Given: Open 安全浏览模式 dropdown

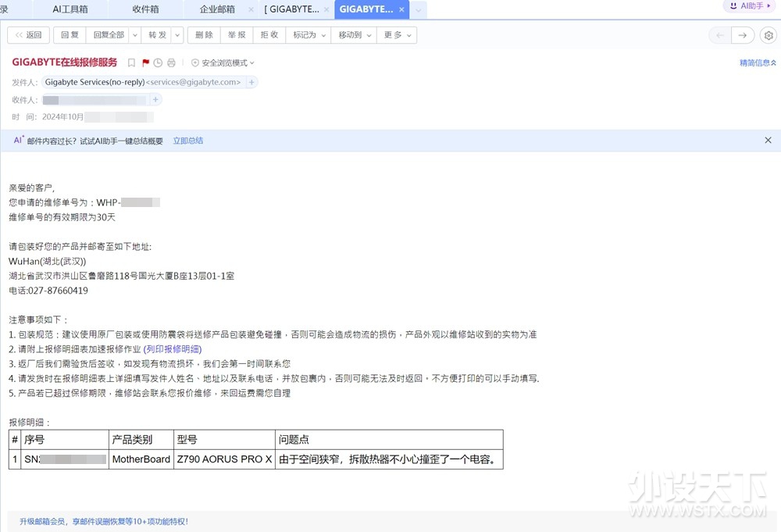Looking at the screenshot, I should [x=223, y=62].
